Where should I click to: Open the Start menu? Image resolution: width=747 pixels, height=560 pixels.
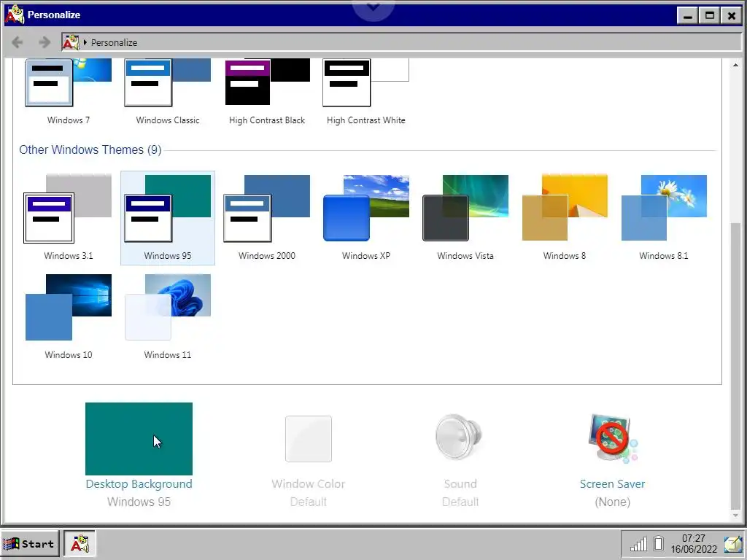[29, 543]
